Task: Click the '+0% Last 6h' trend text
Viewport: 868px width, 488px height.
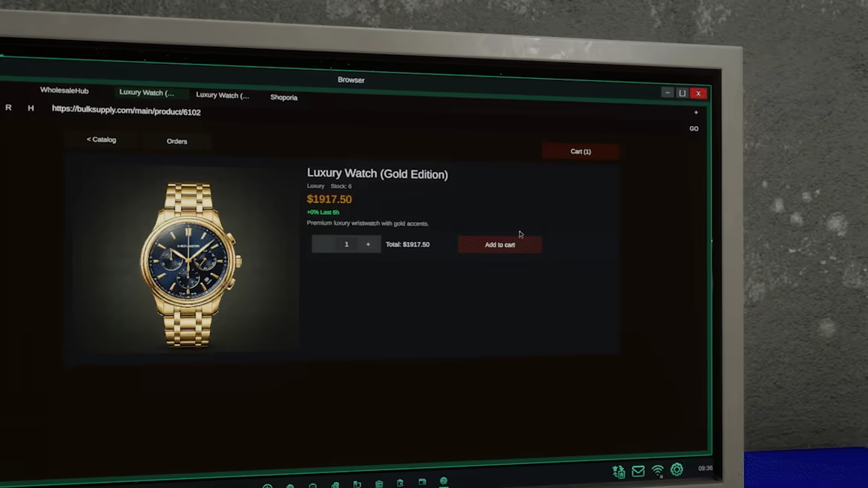Action: (x=323, y=212)
